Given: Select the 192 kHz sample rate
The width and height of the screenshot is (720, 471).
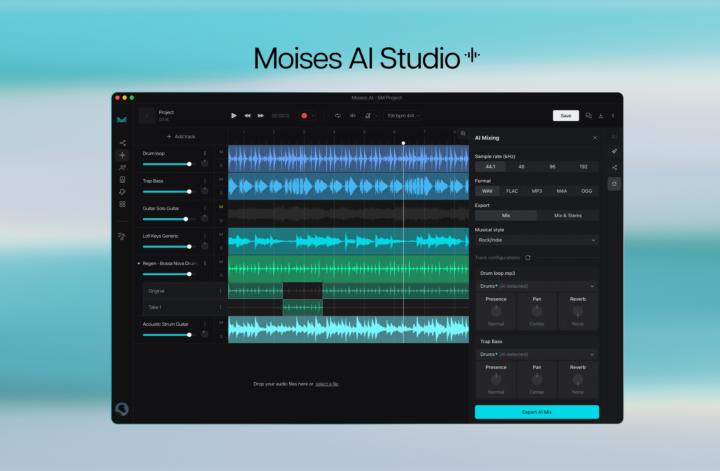Looking at the screenshot, I should point(583,167).
